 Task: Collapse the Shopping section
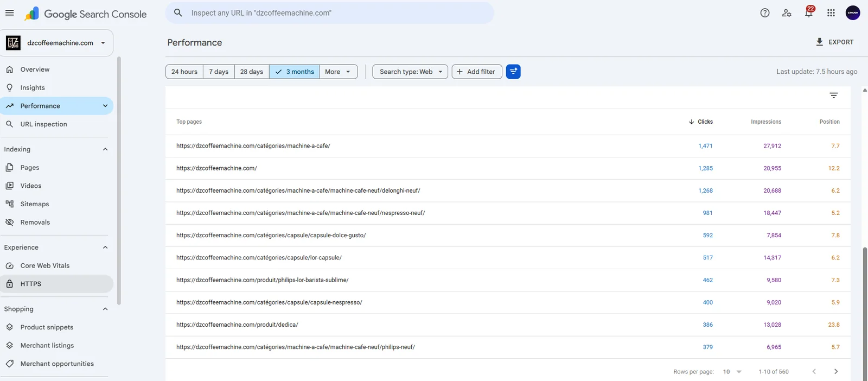click(105, 309)
